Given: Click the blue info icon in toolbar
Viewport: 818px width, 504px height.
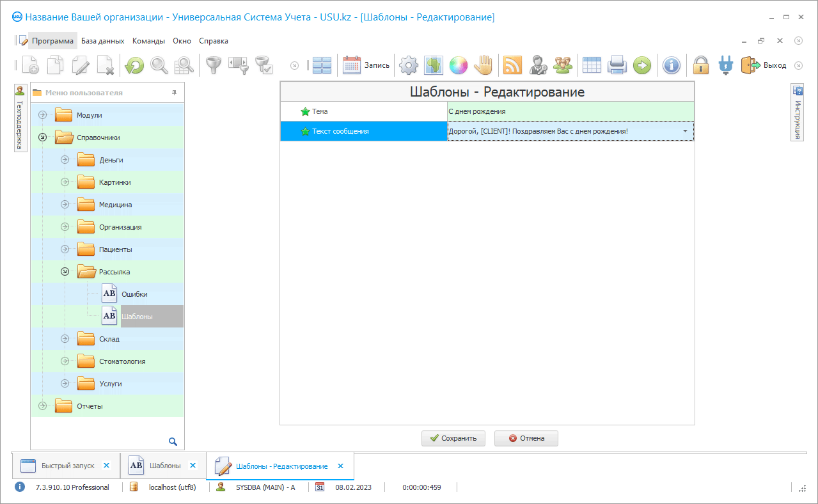Looking at the screenshot, I should [x=670, y=65].
